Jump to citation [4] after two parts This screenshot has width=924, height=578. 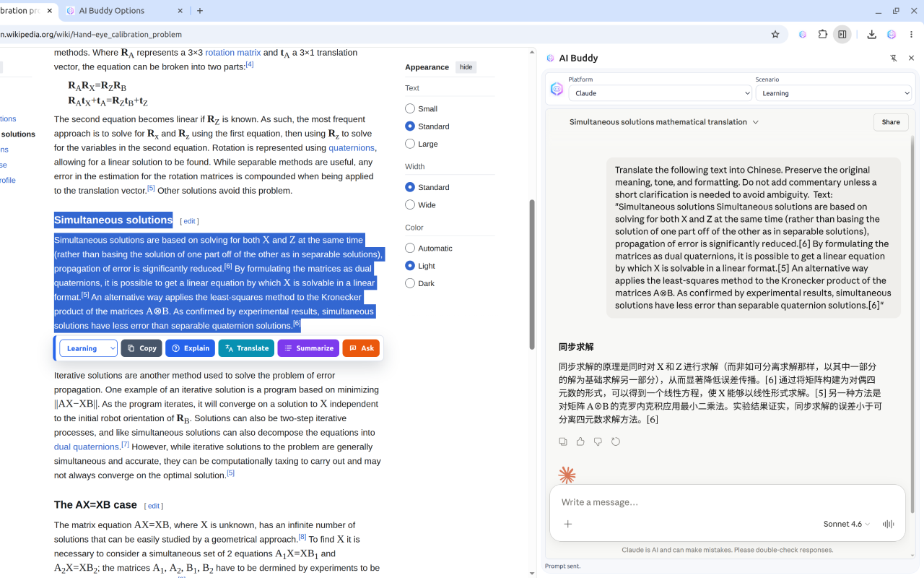coord(250,64)
